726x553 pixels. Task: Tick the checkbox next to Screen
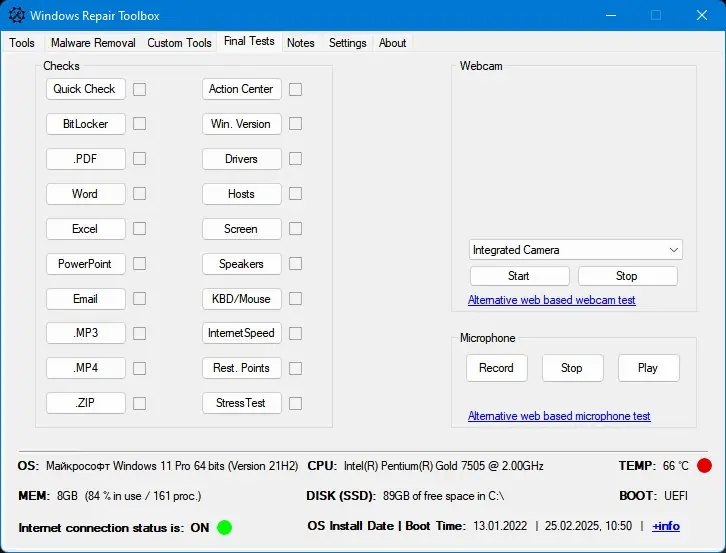click(x=295, y=229)
